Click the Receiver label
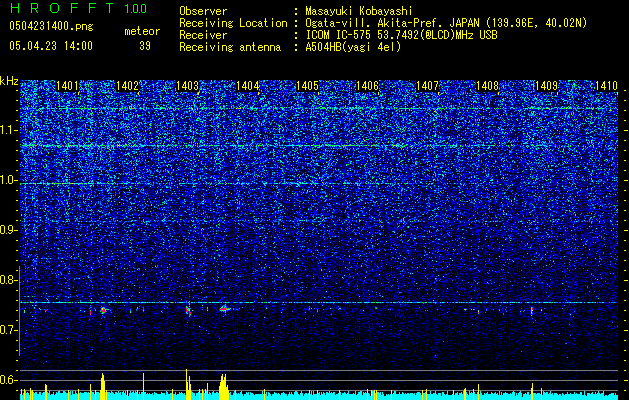Viewport: 629px width, 400px height. point(203,35)
